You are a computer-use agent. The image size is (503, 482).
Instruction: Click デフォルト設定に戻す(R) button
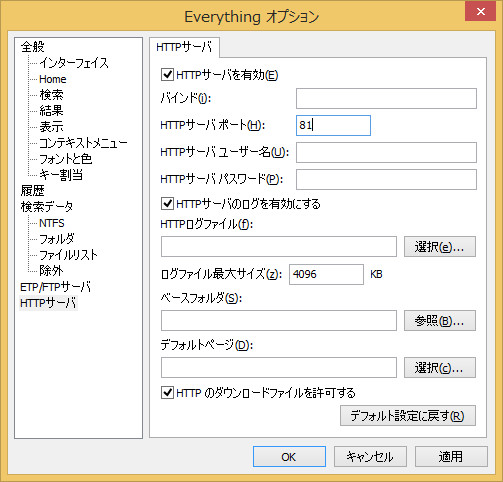408,416
